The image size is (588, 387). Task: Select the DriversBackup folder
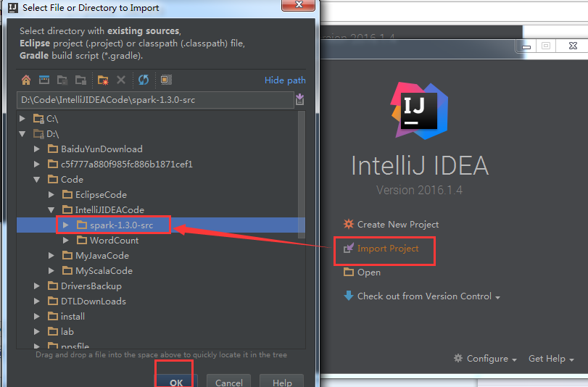85,286
